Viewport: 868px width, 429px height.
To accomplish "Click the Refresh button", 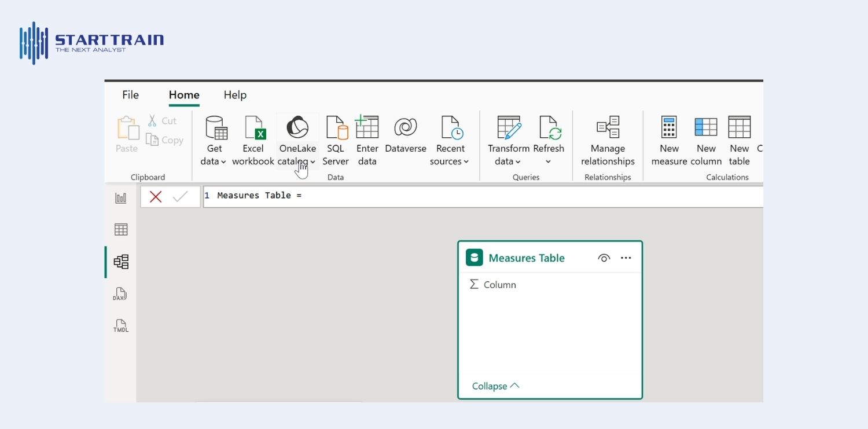I will [x=549, y=128].
